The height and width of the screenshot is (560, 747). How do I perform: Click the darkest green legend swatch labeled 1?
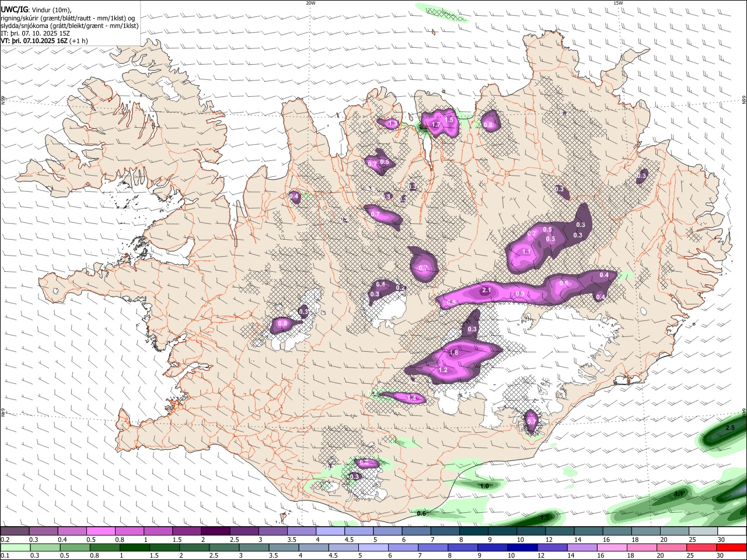134,547
